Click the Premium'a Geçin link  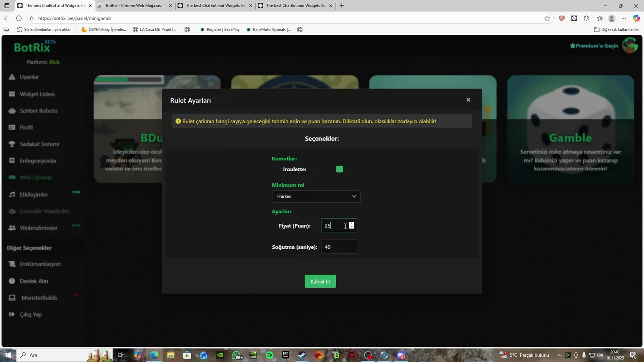click(x=594, y=46)
